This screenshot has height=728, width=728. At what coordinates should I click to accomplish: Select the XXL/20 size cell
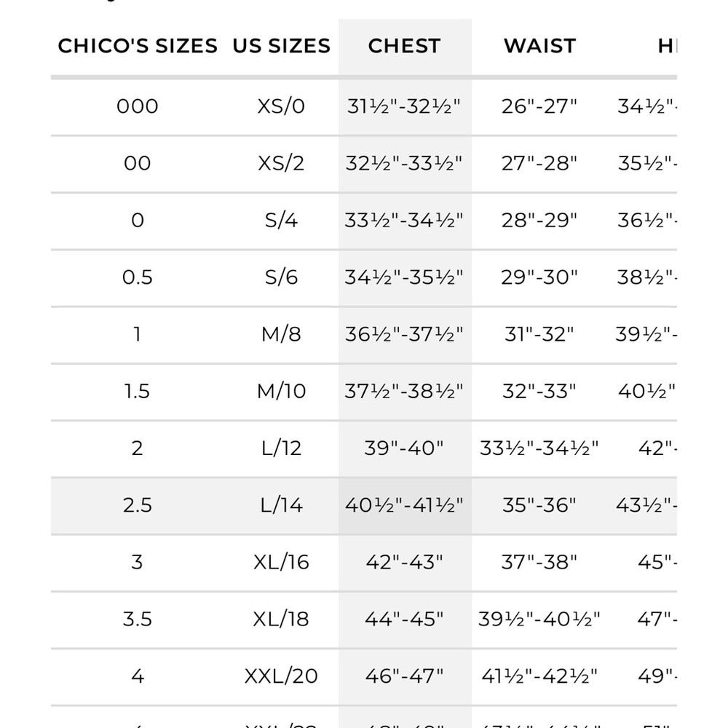tap(281, 676)
